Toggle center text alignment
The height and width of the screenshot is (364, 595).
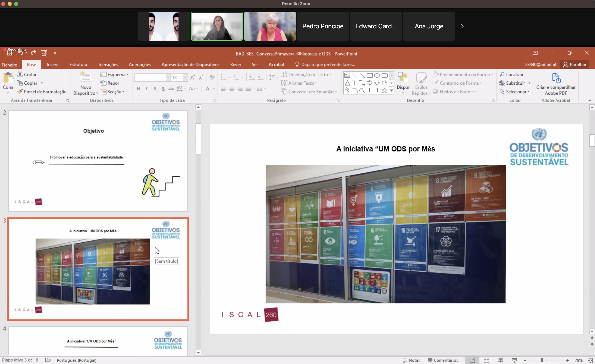(x=232, y=89)
